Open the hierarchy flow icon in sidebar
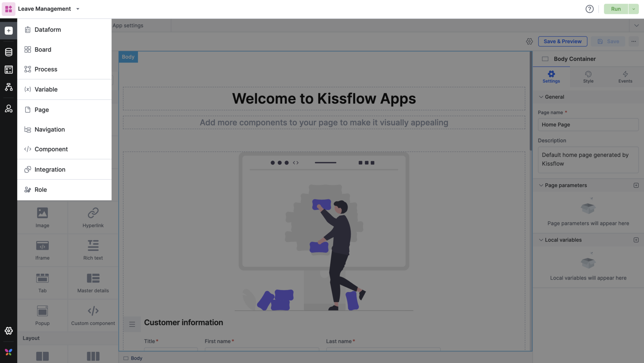Image resolution: width=644 pixels, height=363 pixels. click(x=9, y=87)
